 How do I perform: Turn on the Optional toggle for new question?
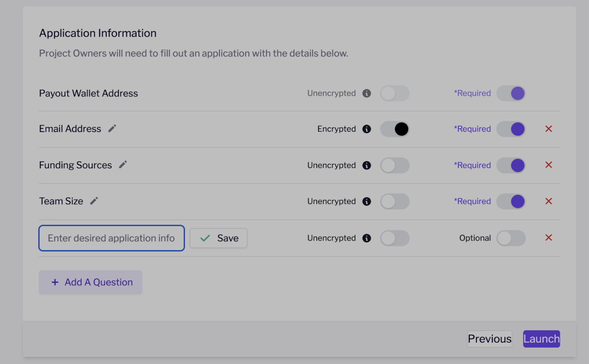pos(511,238)
